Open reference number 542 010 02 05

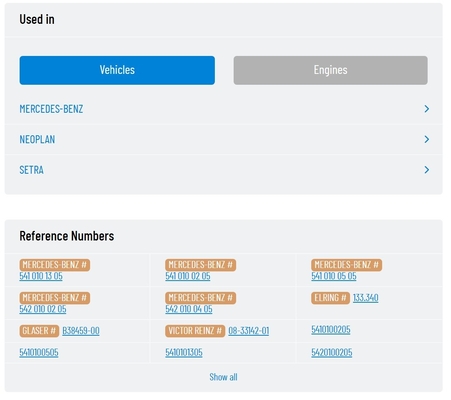pyautogui.click(x=43, y=309)
